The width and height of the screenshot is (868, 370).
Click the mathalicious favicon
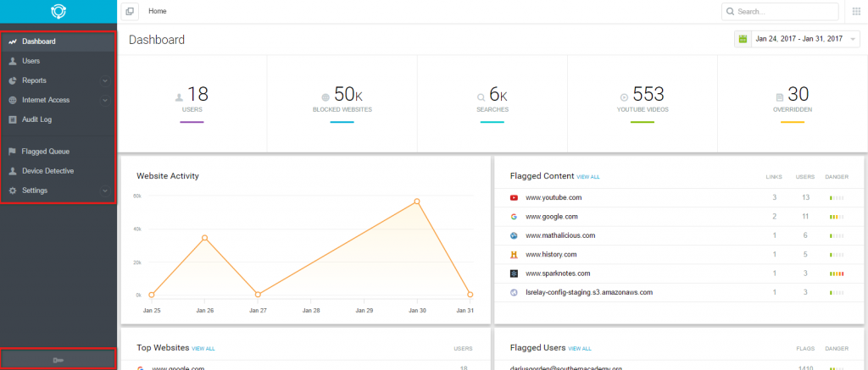click(514, 235)
